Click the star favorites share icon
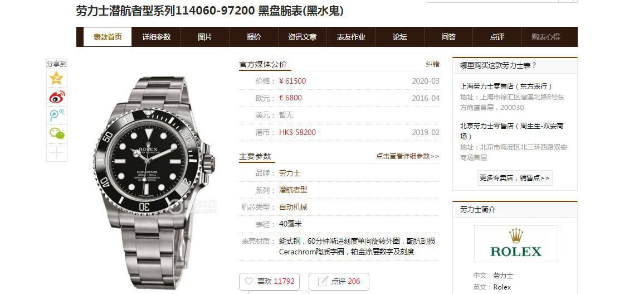Viewport: 644px width, 294px height. 56,78
